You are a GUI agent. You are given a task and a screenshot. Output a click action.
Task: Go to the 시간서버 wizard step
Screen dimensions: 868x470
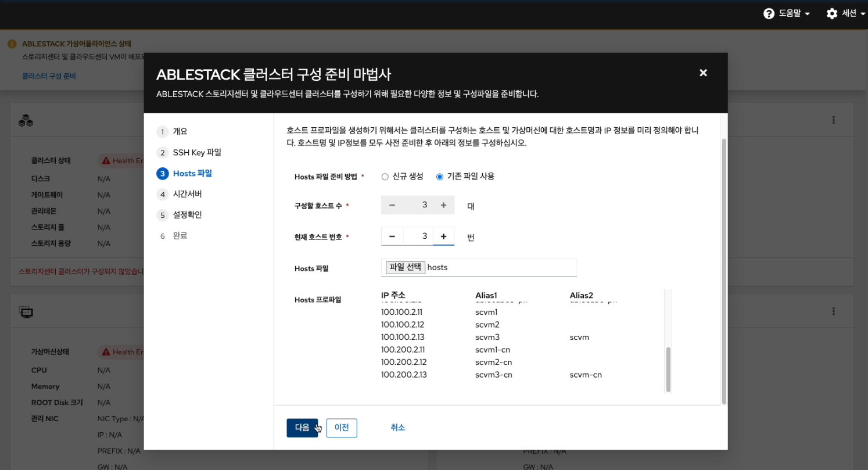click(x=188, y=193)
